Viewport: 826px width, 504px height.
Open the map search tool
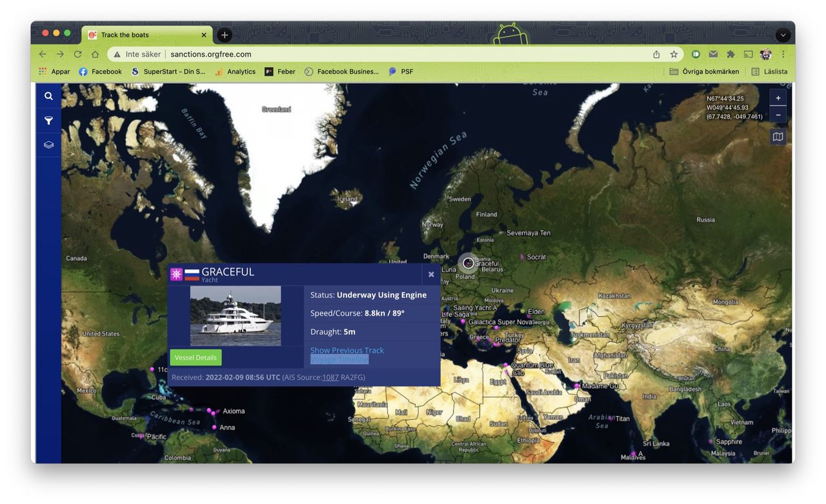pyautogui.click(x=48, y=96)
